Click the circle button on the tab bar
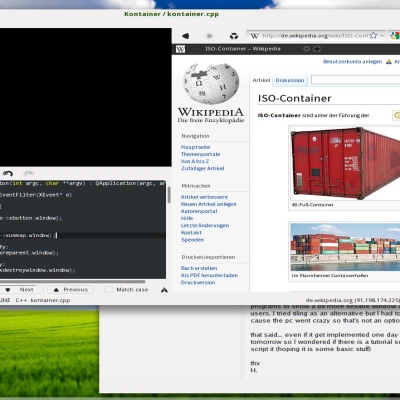This screenshot has height=400, width=400. click(x=306, y=49)
